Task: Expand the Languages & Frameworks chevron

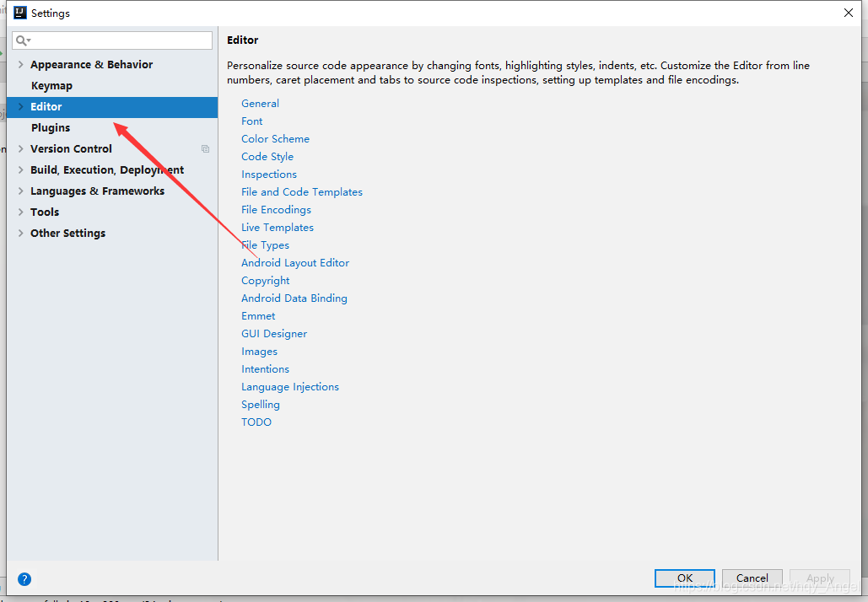Action: [x=20, y=191]
